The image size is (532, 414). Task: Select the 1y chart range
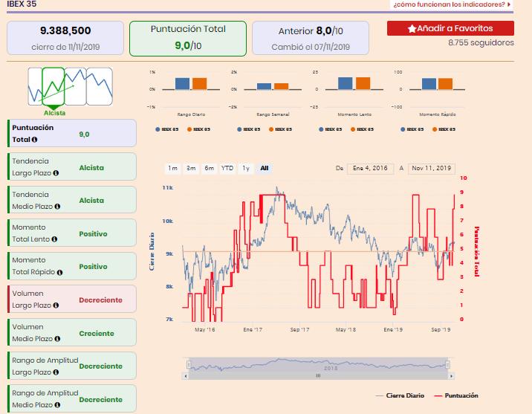pos(246,168)
